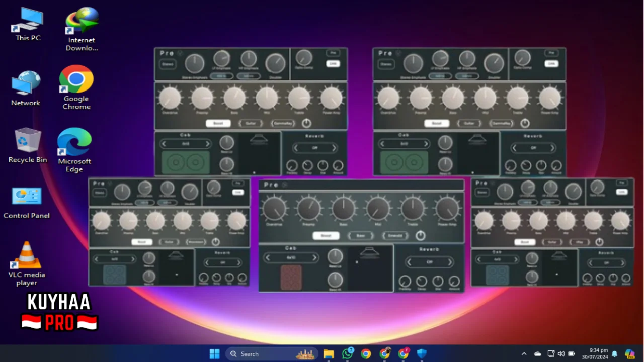Viewport: 644px width, 362px height.
Task: Toggle Boost in the VRay amp panel
Action: coord(525,242)
